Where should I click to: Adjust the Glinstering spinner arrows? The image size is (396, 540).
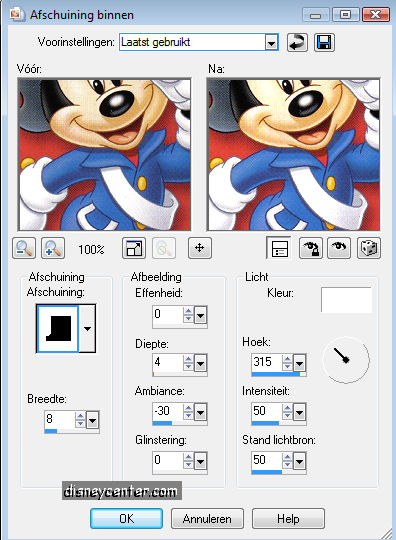tap(188, 460)
